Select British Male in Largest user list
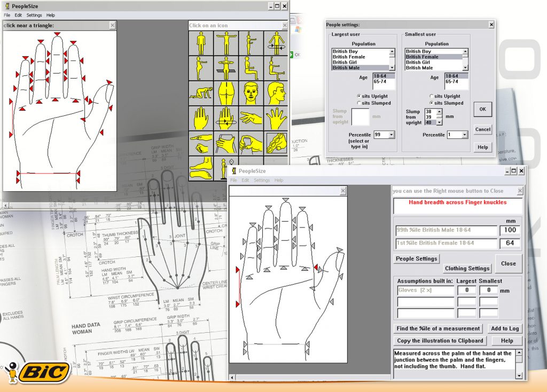 [361, 68]
